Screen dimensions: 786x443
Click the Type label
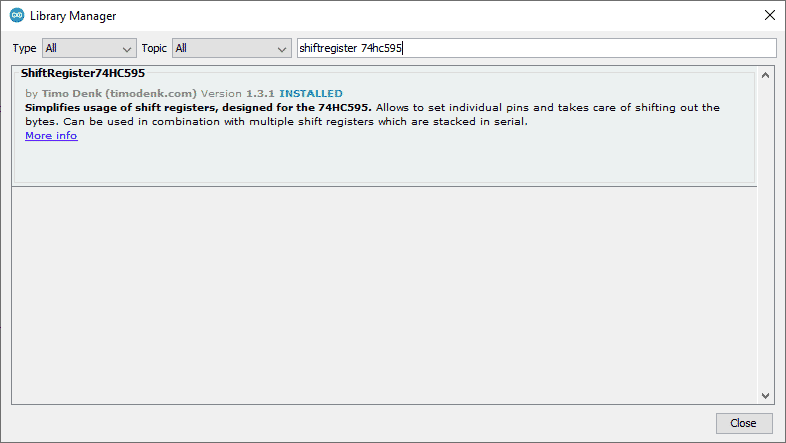tap(24, 48)
